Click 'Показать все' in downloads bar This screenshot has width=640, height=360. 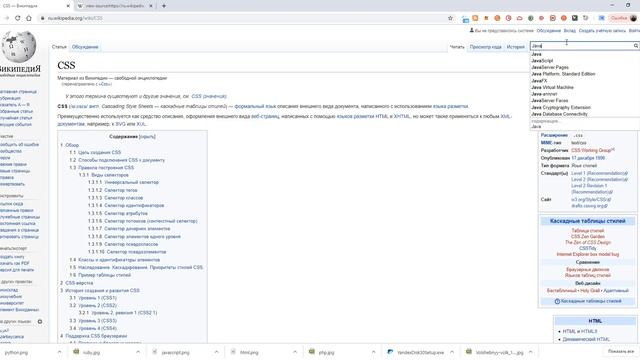(x=620, y=351)
